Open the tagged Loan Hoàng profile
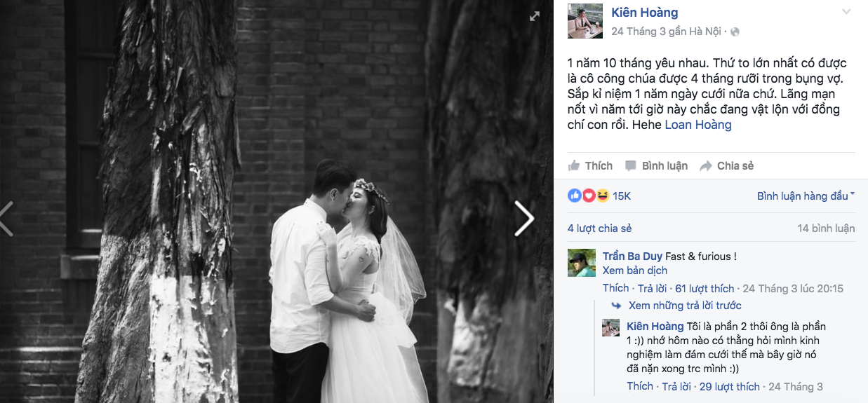Image resolution: width=868 pixels, height=403 pixels. [x=698, y=125]
